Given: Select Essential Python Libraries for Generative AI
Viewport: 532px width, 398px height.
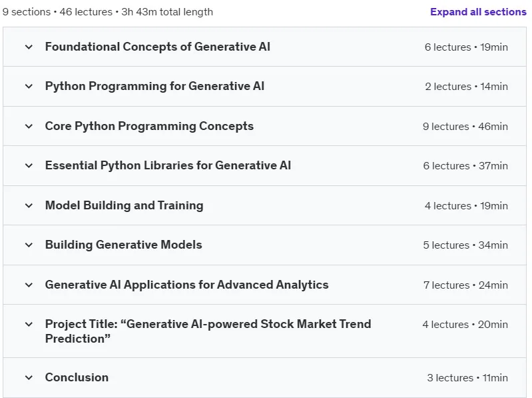Looking at the screenshot, I should (168, 165).
